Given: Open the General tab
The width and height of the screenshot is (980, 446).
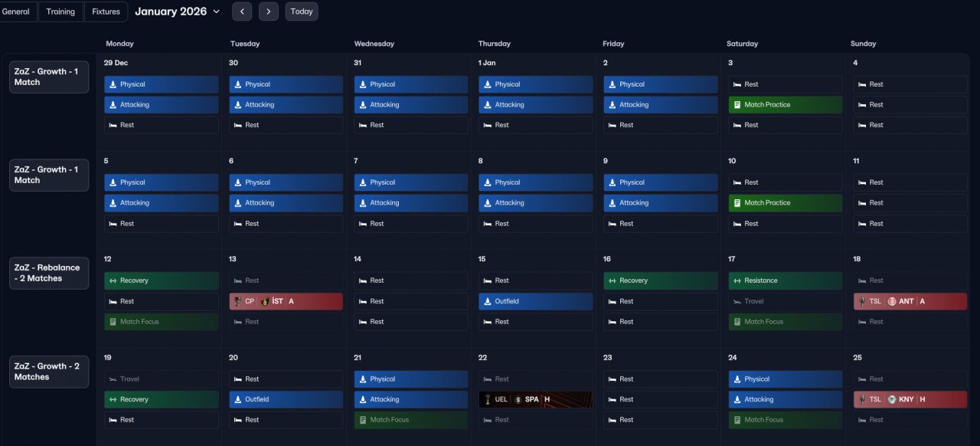Looking at the screenshot, I should click(x=16, y=11).
